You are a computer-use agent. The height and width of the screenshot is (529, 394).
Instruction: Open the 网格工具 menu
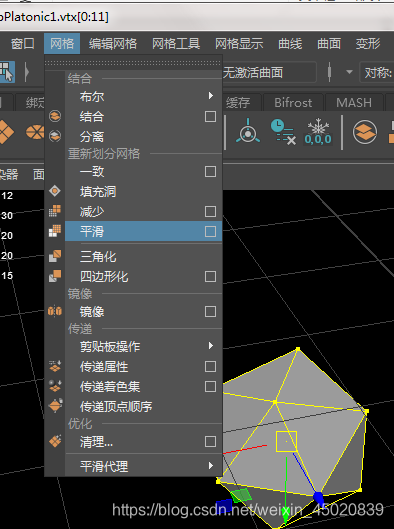pyautogui.click(x=176, y=44)
